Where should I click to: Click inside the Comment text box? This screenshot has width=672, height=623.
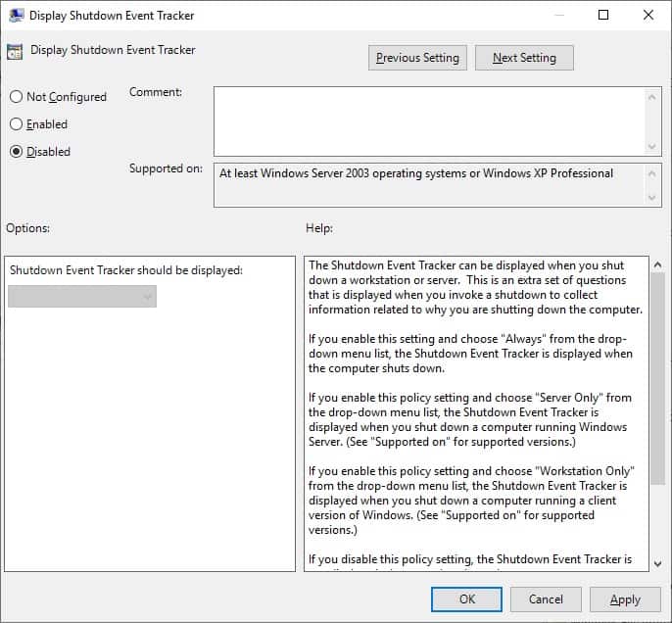(429, 121)
